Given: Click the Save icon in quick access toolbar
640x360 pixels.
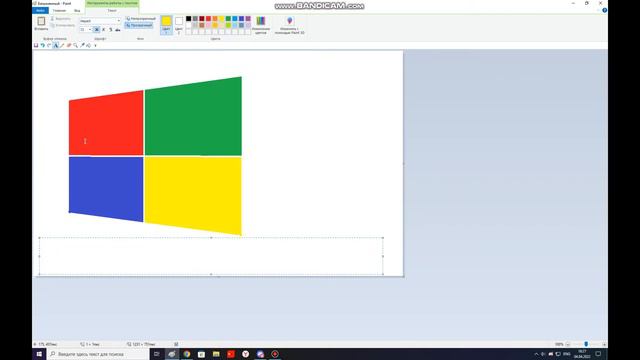Looking at the screenshot, I should point(36,45).
